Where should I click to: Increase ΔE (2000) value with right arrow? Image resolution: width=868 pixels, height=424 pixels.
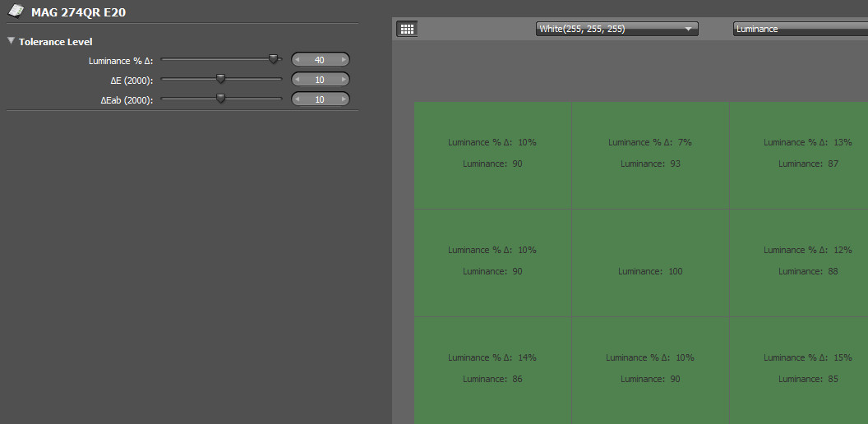[x=343, y=80]
